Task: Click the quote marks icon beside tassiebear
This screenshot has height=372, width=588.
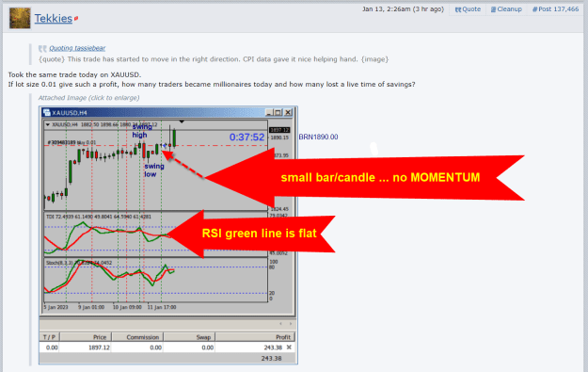Action: (42, 48)
